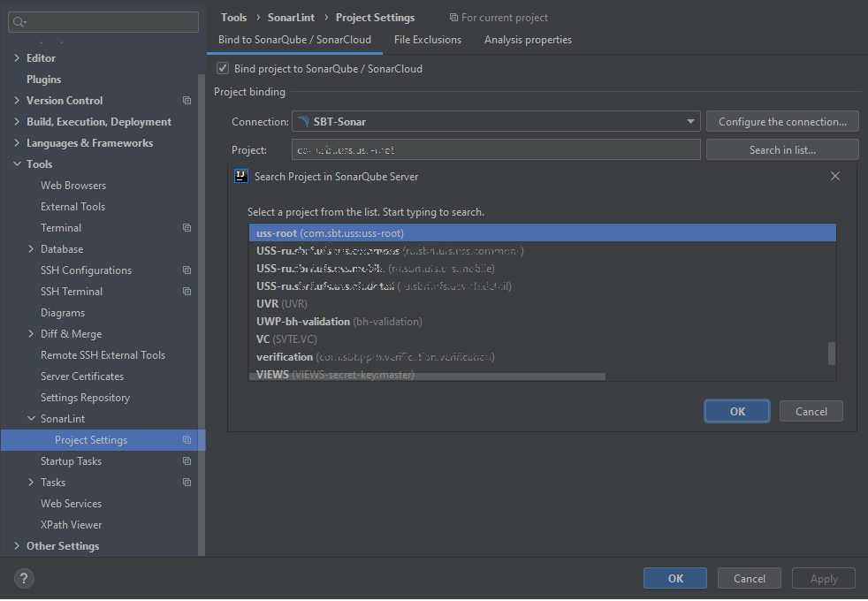Expand the Editor settings section
Screen dimensions: 868x601
(x=17, y=58)
